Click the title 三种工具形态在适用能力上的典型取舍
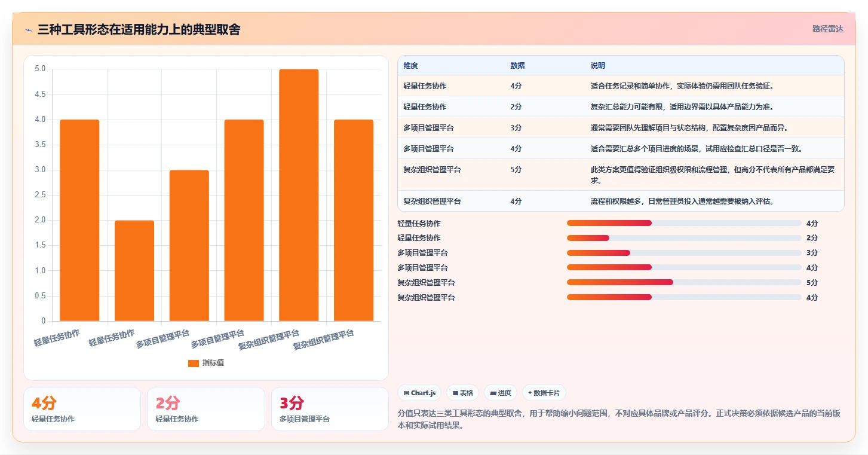The width and height of the screenshot is (868, 455). click(x=139, y=29)
